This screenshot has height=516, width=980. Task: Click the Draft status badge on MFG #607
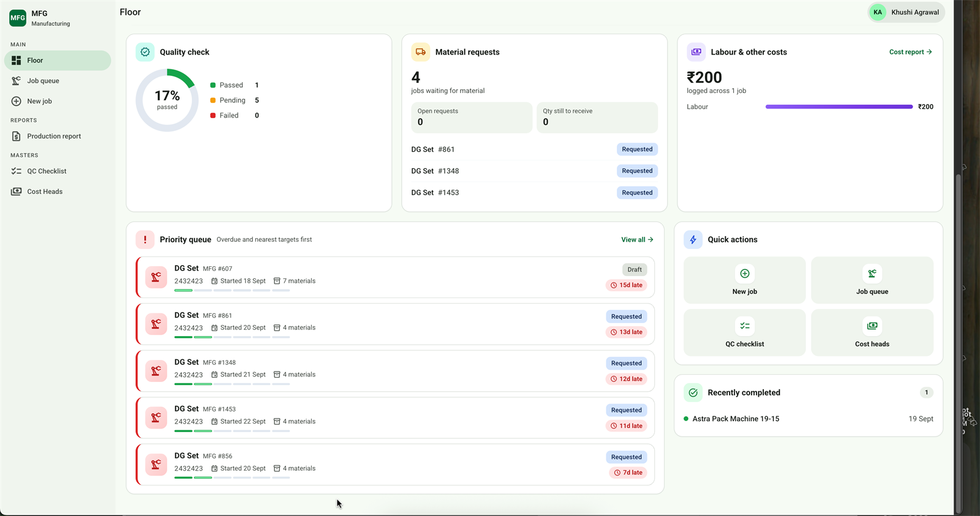pos(635,269)
